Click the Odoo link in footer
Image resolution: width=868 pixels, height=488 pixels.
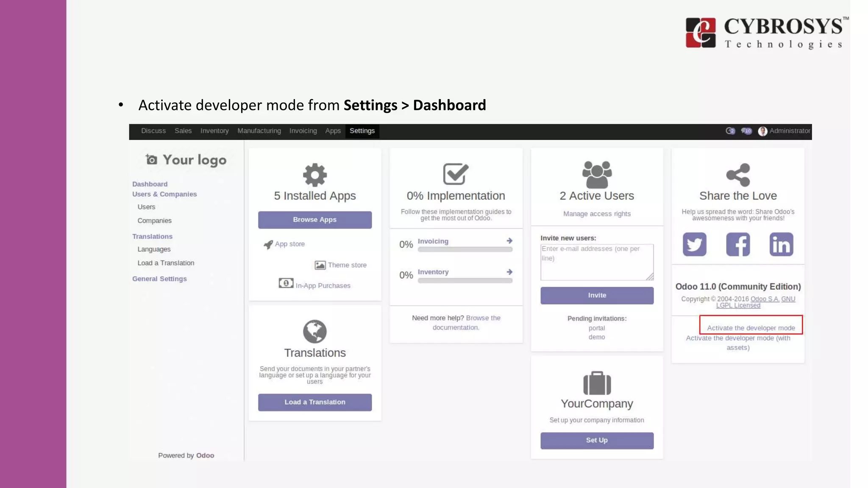205,455
